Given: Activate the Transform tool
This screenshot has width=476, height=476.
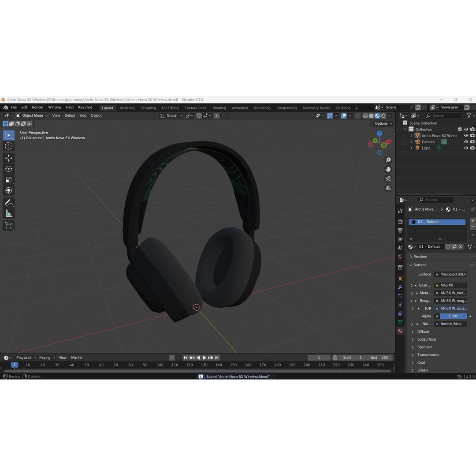Looking at the screenshot, I should pyautogui.click(x=8, y=191).
